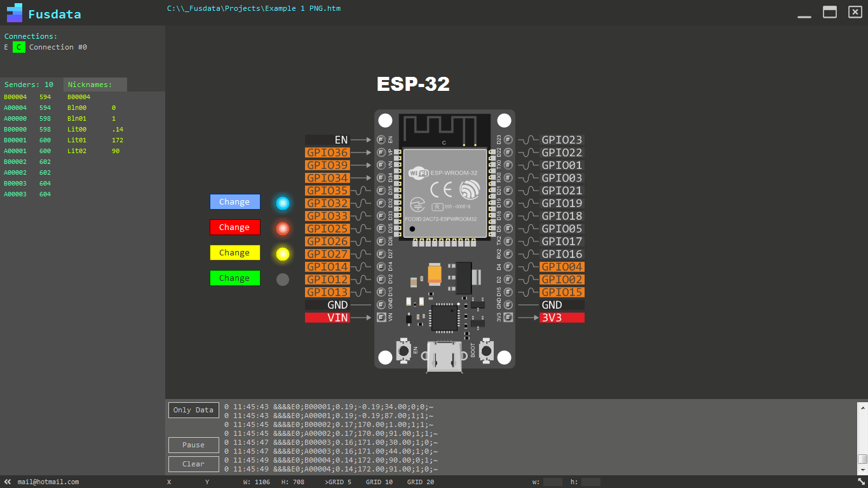Click the GPIO36 pin label
The width and height of the screenshot is (868, 488).
coord(327,152)
